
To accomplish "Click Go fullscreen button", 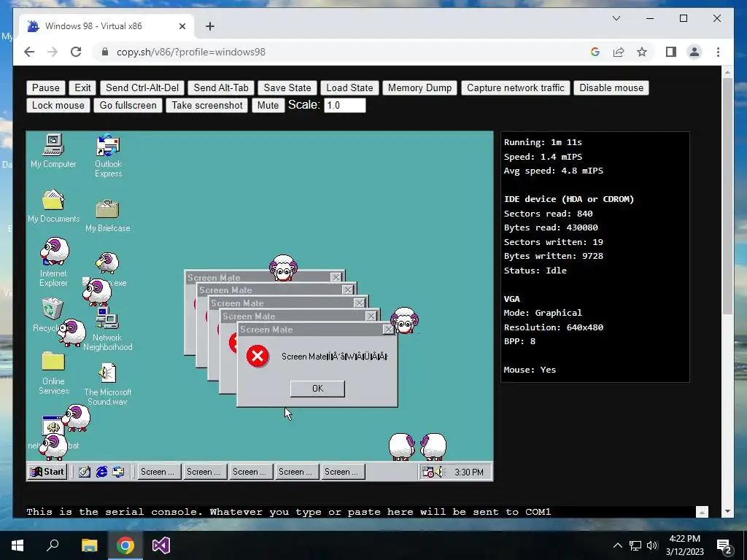I will (128, 105).
